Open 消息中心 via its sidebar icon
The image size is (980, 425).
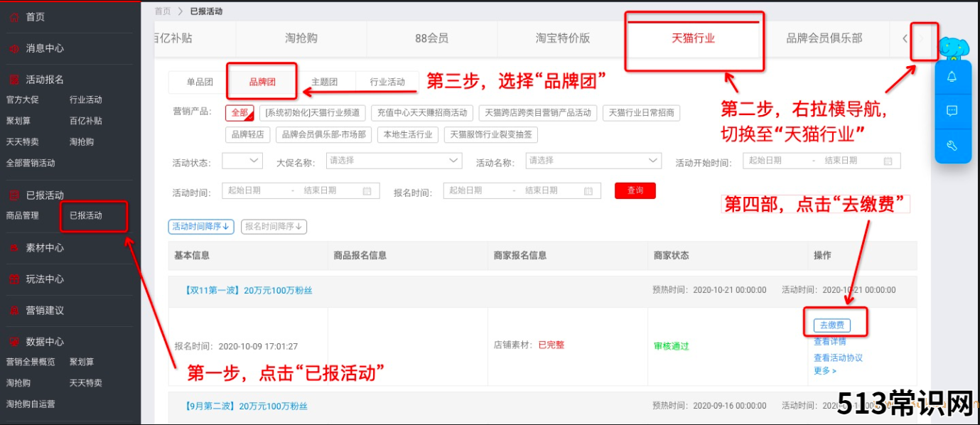[x=14, y=48]
